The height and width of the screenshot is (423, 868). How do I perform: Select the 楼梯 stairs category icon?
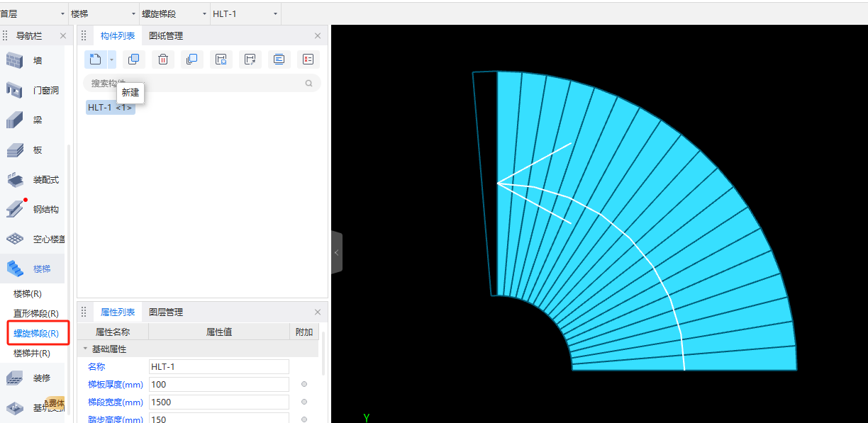[15, 269]
